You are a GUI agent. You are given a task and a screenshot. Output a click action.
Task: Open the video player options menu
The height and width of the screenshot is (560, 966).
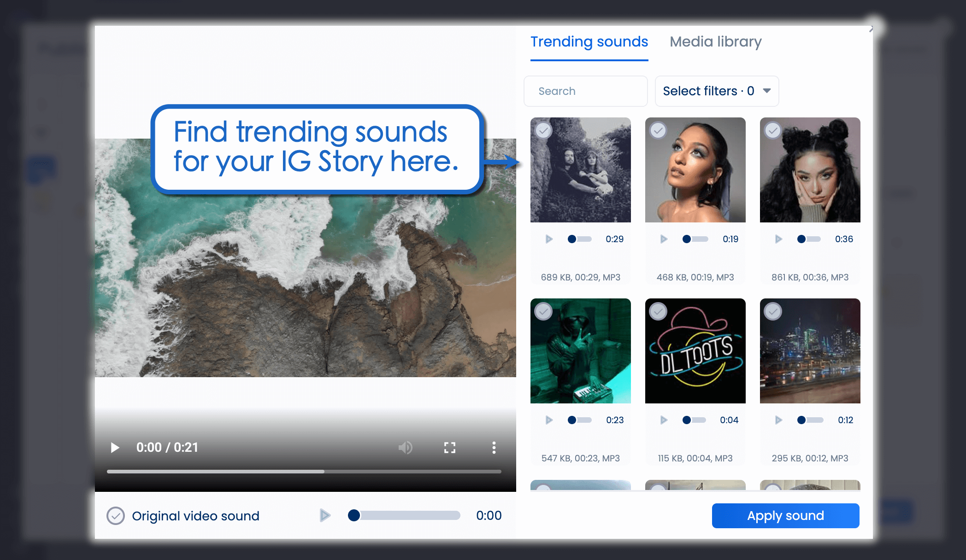494,447
